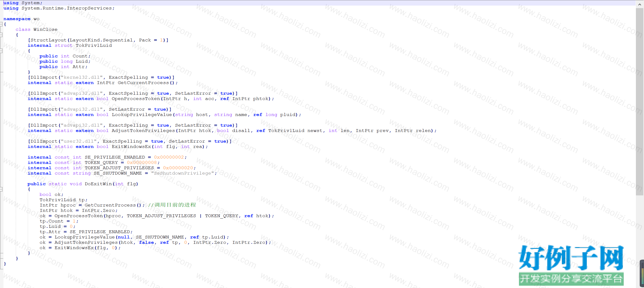Screen dimensions: 644x288
Task: Collapse the class WinClose fold marker
Action: pyautogui.click(x=1, y=35)
